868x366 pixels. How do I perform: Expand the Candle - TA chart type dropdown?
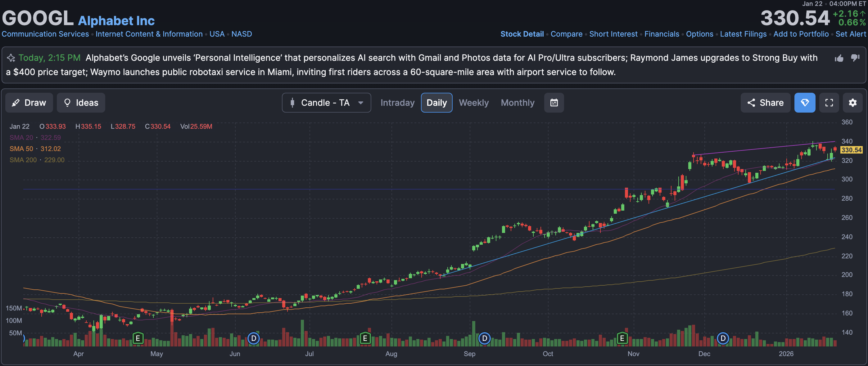(326, 103)
